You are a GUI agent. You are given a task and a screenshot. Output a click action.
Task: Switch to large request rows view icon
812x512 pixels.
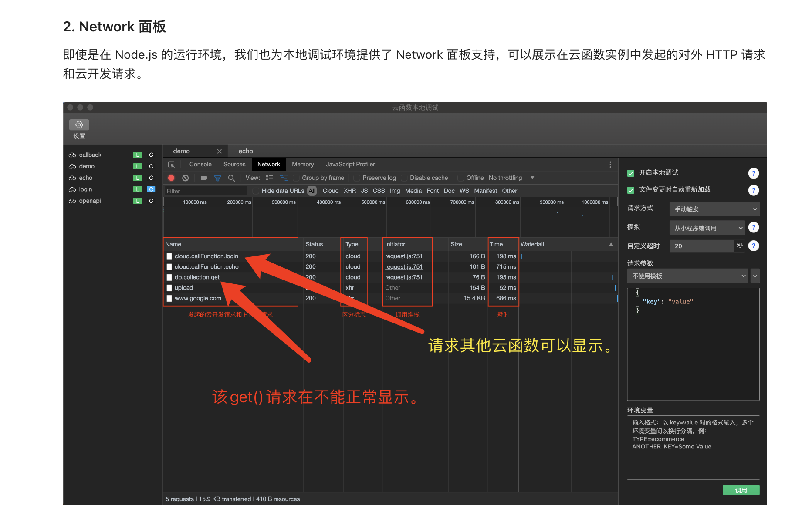pyautogui.click(x=270, y=178)
